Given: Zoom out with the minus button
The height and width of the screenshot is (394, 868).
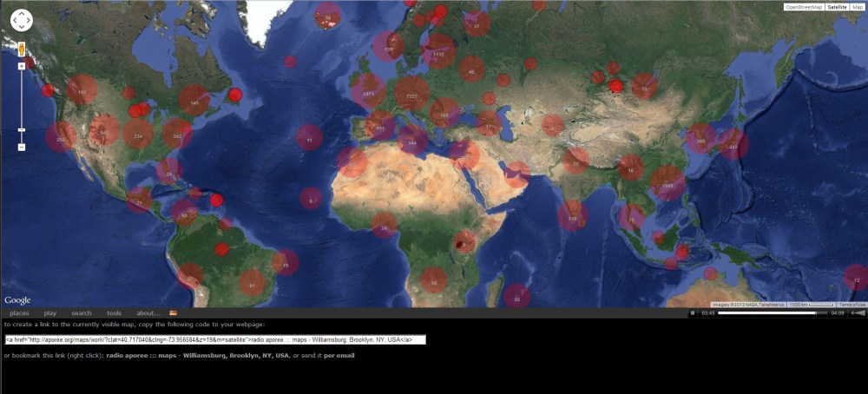Looking at the screenshot, I should pos(22,147).
